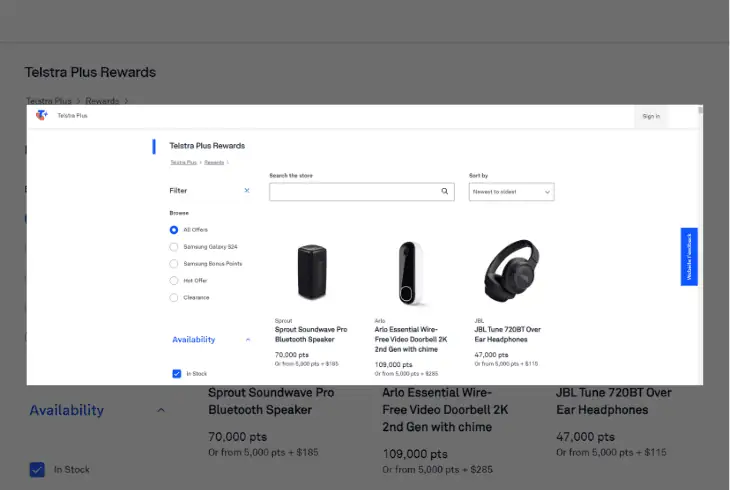The height and width of the screenshot is (490, 730).
Task: Click the modal vertical scrollbar
Action: (x=700, y=110)
